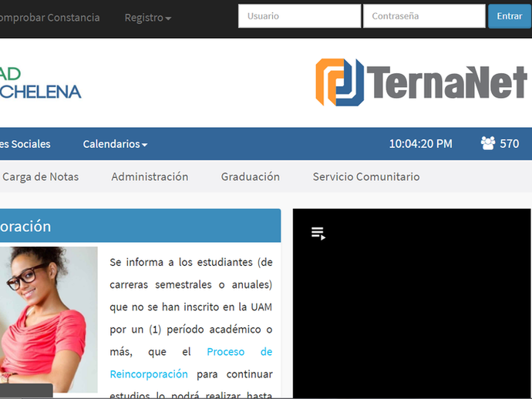Expand the Calendarios dropdown
This screenshot has width=532, height=399.
[115, 144]
